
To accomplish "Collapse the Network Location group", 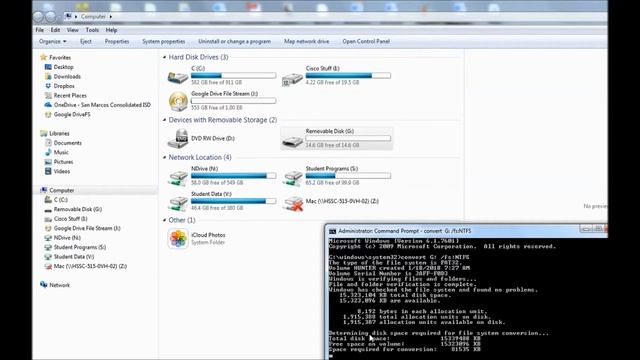I will (164, 157).
